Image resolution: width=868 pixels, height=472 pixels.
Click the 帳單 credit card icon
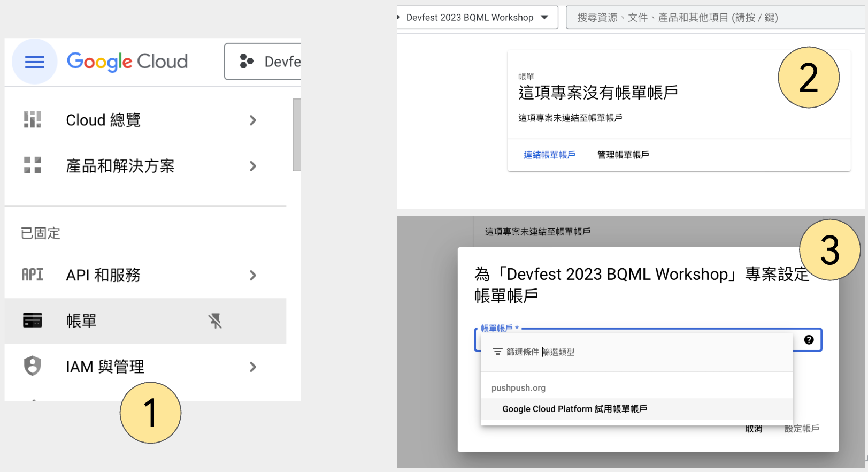coord(33,321)
